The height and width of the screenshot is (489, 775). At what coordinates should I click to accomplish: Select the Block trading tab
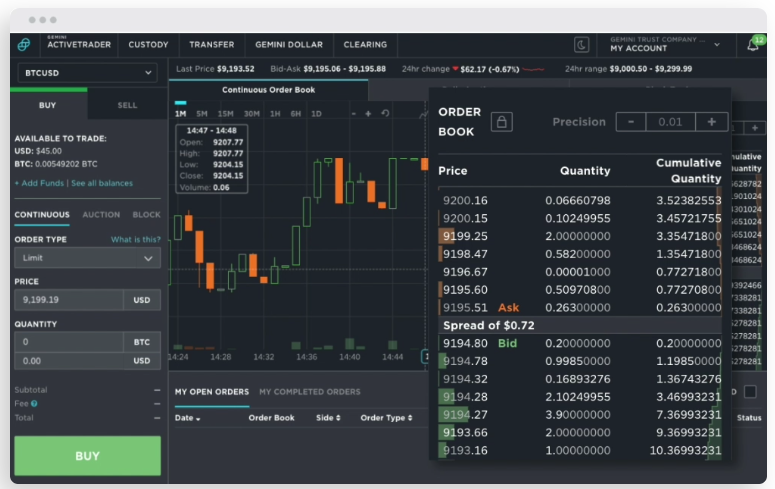click(x=146, y=215)
